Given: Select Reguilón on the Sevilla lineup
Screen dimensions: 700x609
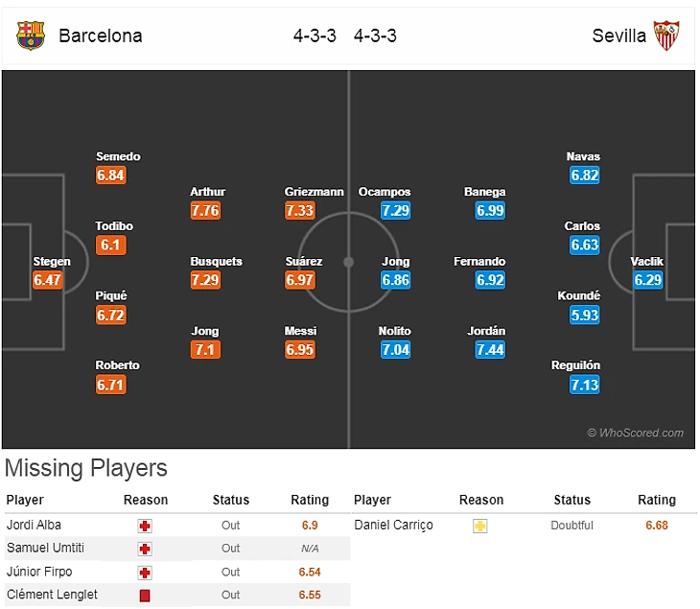Looking at the screenshot, I should [575, 365].
